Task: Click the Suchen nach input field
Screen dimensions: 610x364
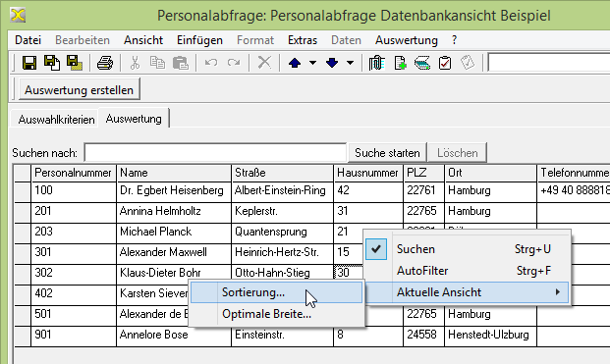Action: coord(215,153)
